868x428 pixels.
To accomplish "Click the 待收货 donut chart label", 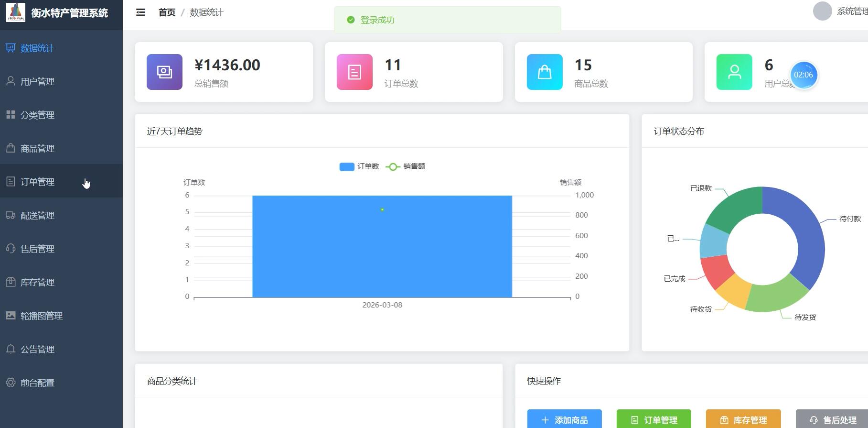I will point(701,309).
